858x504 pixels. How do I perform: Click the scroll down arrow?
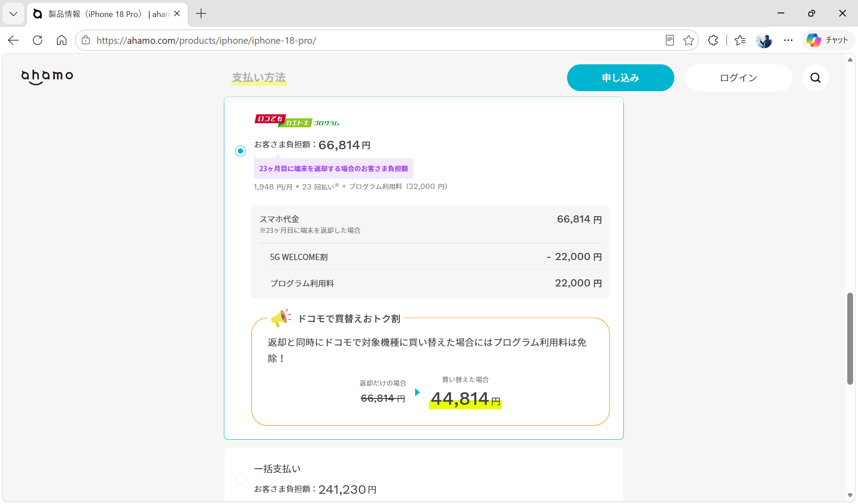(x=850, y=495)
